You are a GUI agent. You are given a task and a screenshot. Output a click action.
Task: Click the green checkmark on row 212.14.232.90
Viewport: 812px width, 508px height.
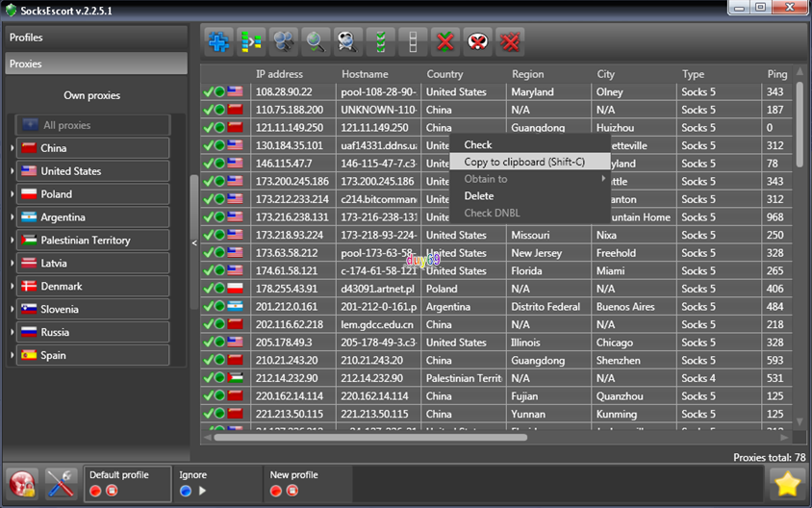coord(208,378)
